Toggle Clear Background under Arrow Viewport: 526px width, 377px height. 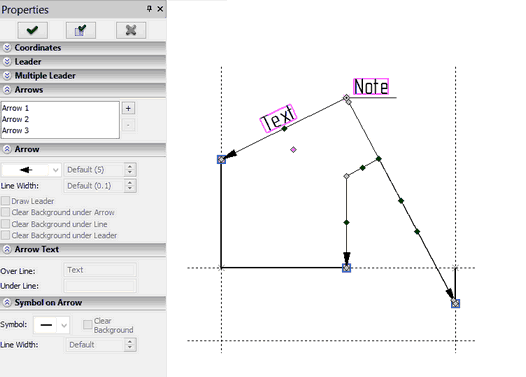click(5, 212)
